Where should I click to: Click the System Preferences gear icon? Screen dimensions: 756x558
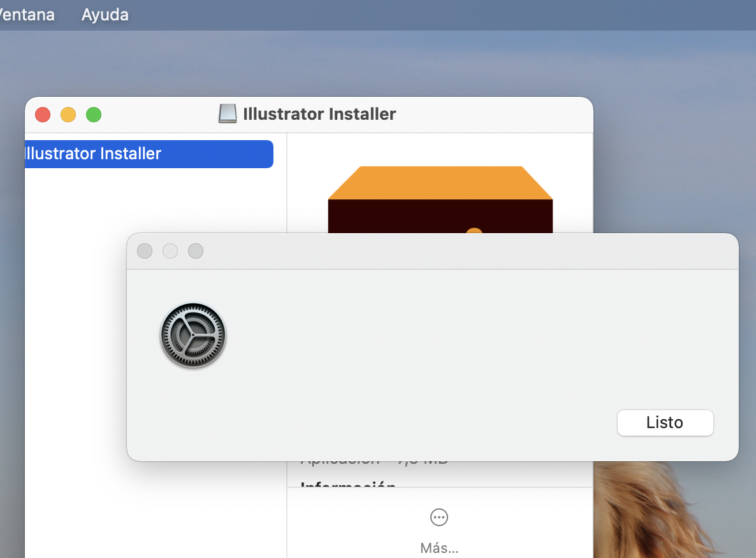coord(193,335)
